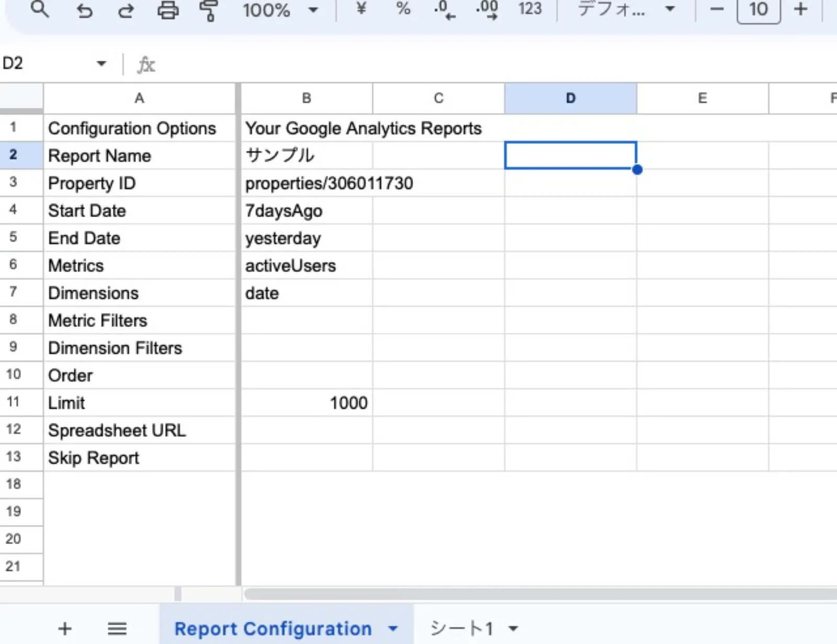Open the font family dropdown
This screenshot has height=644, width=837.
click(x=626, y=9)
